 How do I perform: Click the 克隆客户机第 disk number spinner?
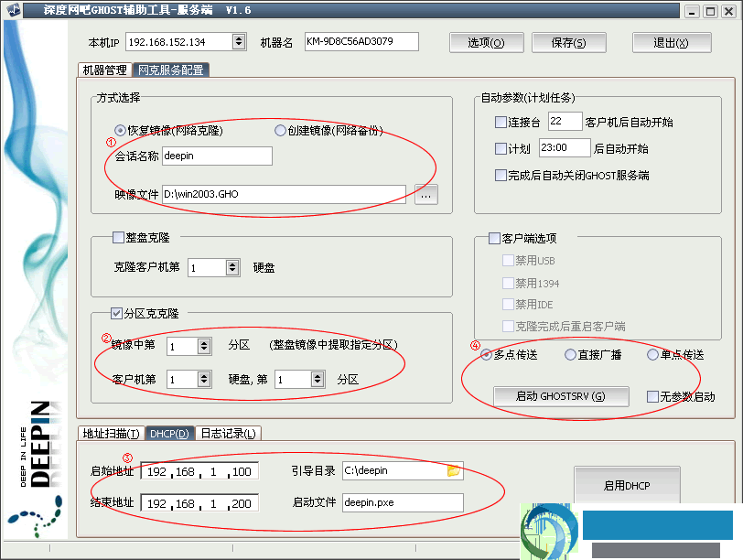(x=232, y=268)
